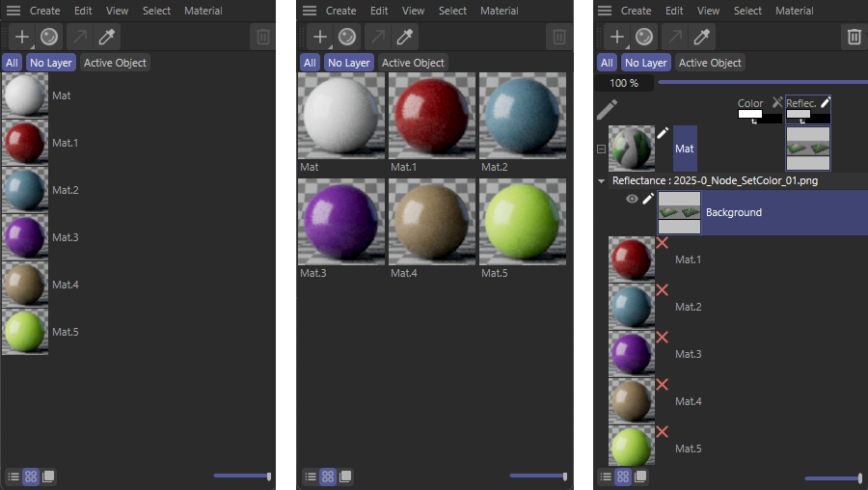Switch to grid view in left panel footer
This screenshot has height=490, width=868.
coord(31,476)
